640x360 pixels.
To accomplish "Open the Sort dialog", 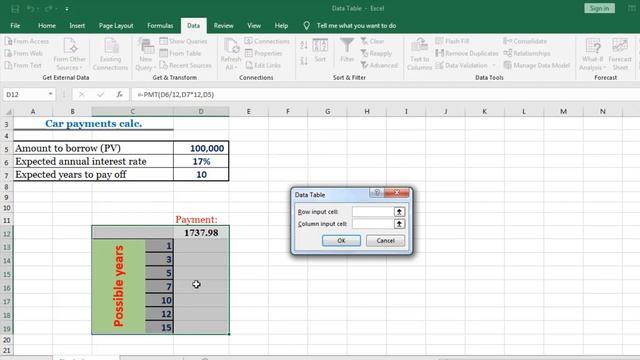I will (x=320, y=51).
